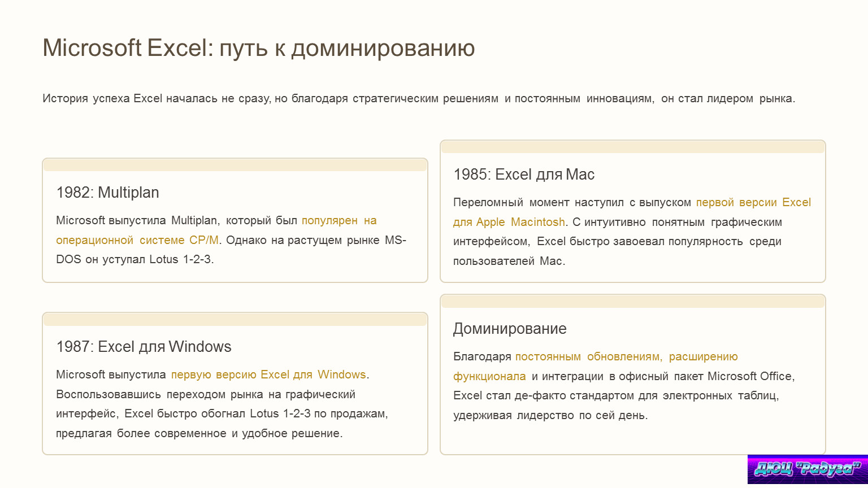This screenshot has width=868, height=488.
Task: Click the beige bar above 1985 card
Action: pos(632,147)
